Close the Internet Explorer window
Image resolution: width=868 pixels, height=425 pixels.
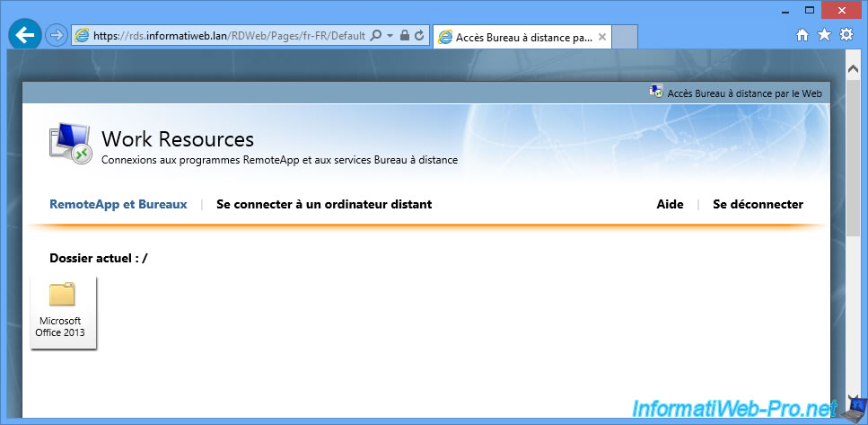841,10
